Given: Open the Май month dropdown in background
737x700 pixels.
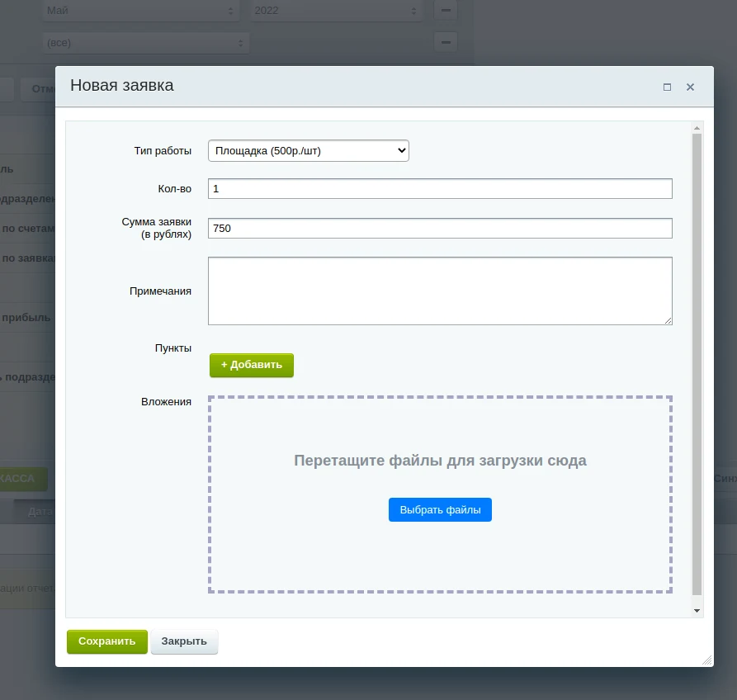Looking at the screenshot, I should coord(140,11).
